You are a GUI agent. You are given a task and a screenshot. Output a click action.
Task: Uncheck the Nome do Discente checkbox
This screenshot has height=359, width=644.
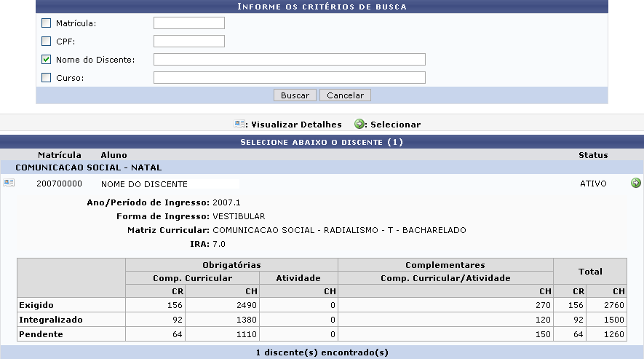point(47,60)
